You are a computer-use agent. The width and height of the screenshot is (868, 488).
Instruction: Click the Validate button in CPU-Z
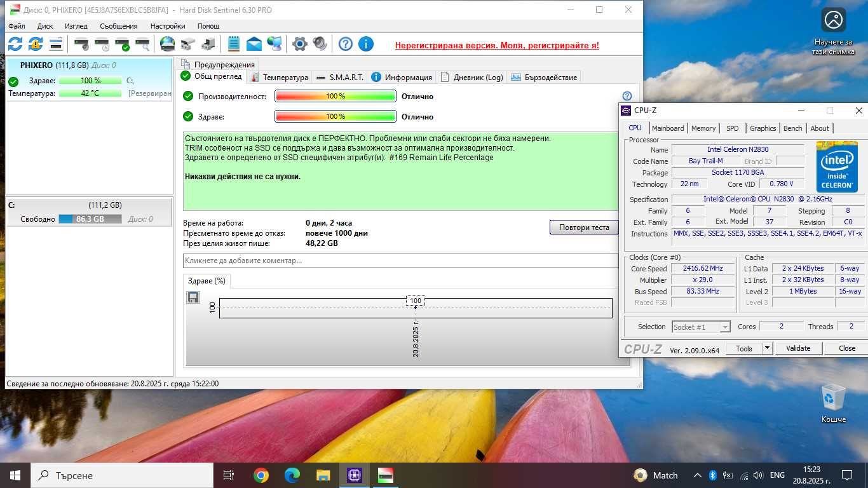pyautogui.click(x=798, y=348)
